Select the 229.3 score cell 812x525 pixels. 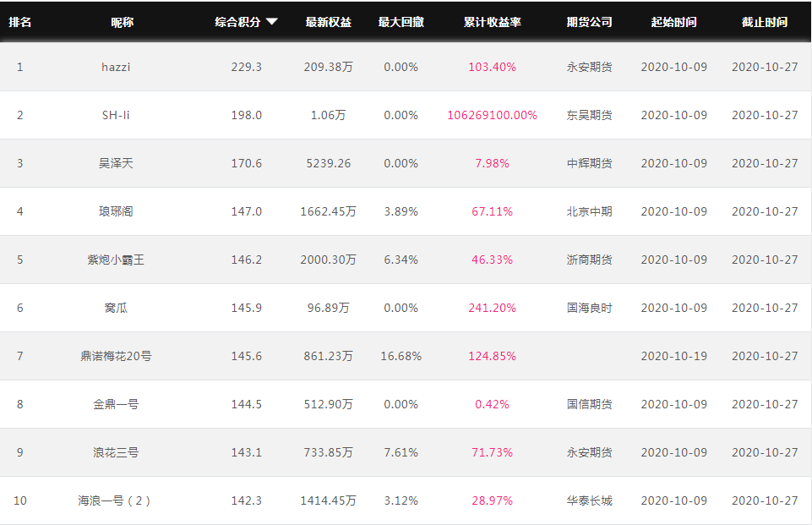click(x=247, y=67)
